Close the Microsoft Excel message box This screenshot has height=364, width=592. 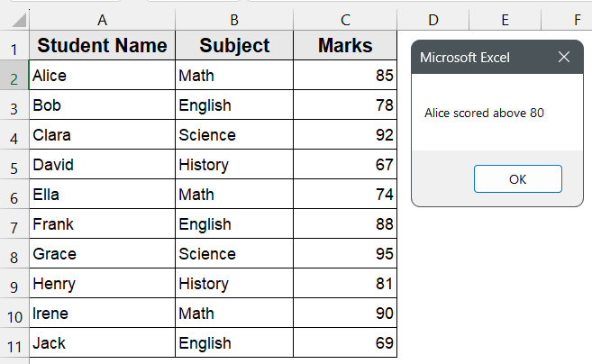(564, 58)
